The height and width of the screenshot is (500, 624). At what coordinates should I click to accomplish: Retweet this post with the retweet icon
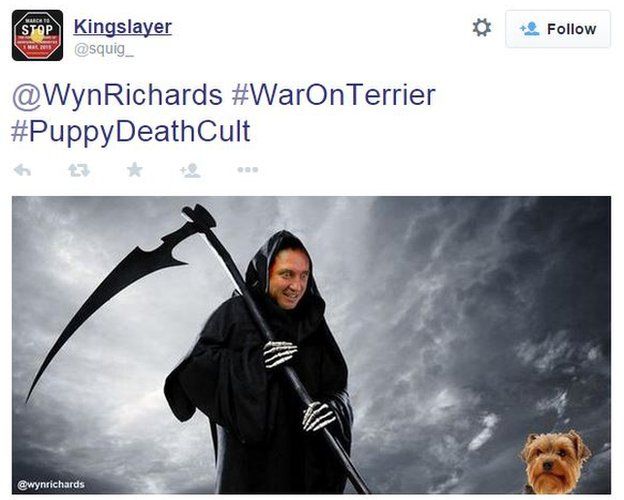(x=79, y=170)
